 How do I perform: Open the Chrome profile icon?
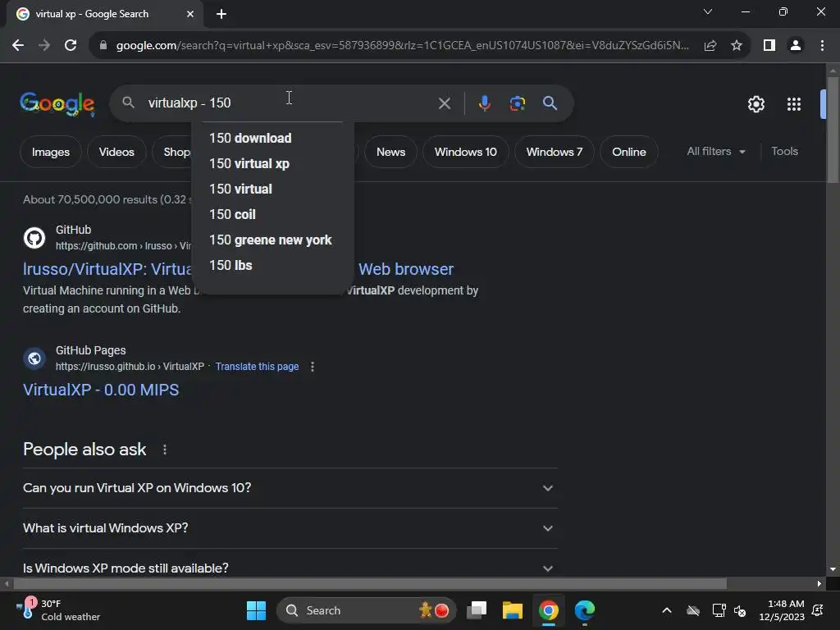[796, 46]
